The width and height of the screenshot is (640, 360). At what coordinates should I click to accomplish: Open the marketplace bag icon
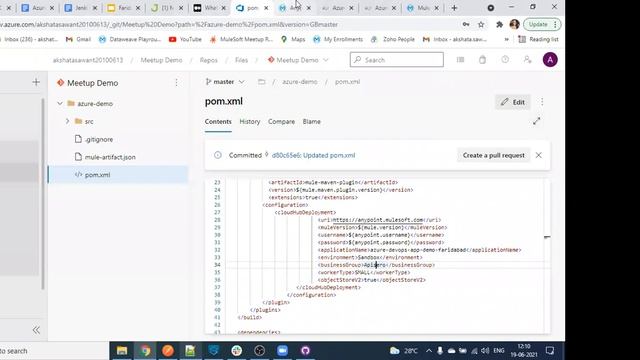[482, 60]
